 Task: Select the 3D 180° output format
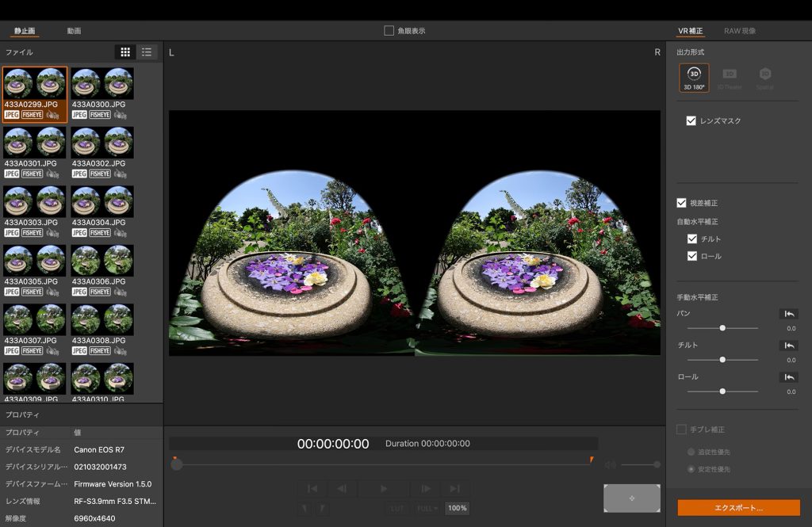[x=694, y=78]
